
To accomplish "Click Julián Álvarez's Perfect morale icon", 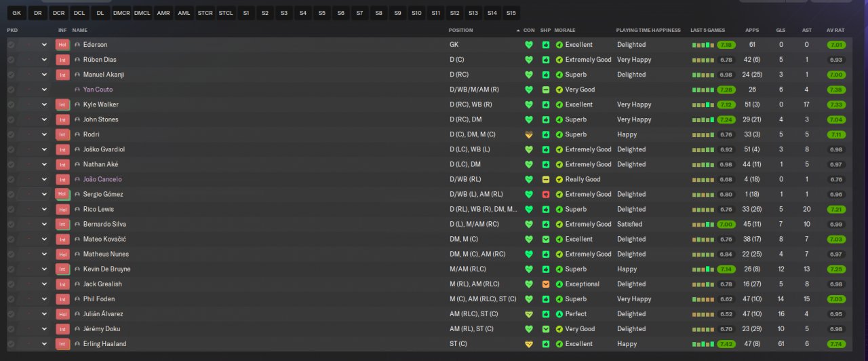I will click(559, 313).
